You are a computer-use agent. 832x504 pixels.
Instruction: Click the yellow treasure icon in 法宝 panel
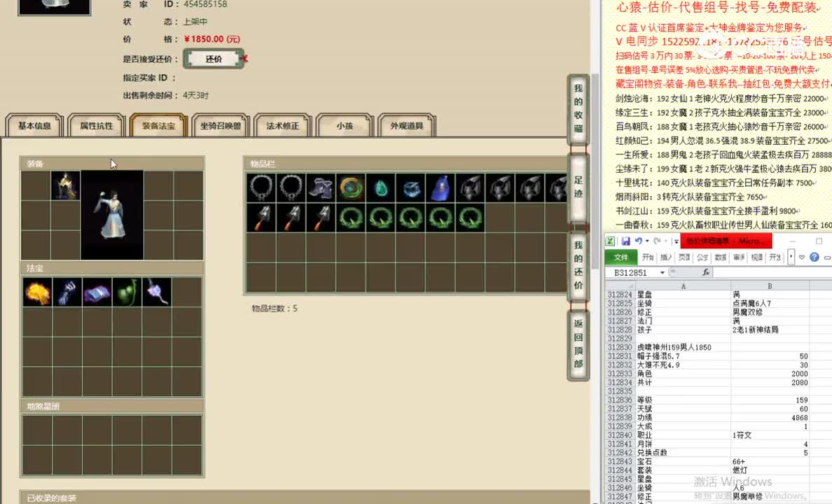[37, 292]
